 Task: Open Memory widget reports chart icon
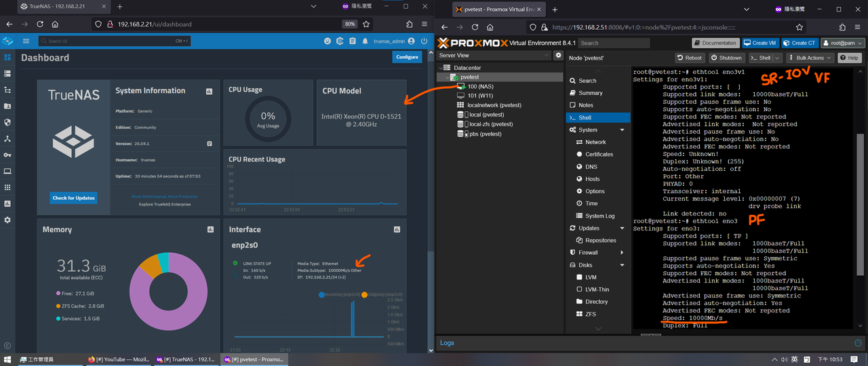pos(210,229)
